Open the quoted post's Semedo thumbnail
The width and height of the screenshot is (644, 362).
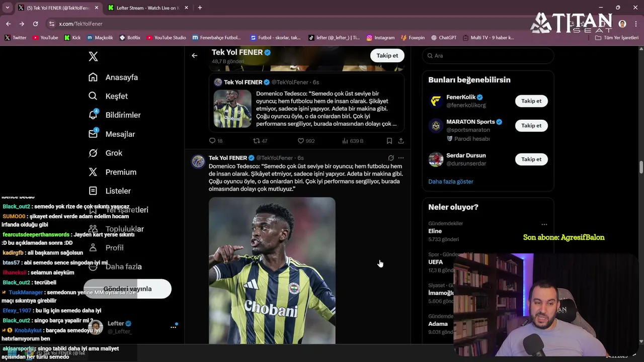(232, 109)
